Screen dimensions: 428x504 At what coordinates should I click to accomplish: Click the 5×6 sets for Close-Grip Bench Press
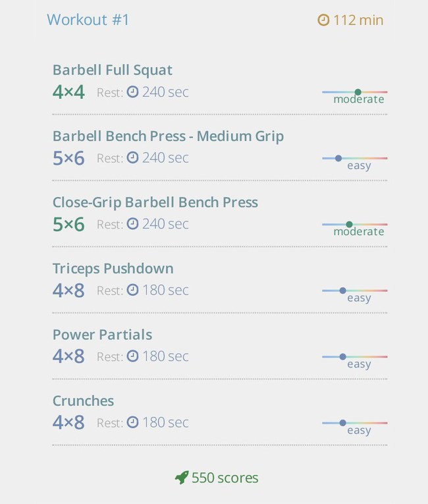pos(68,225)
